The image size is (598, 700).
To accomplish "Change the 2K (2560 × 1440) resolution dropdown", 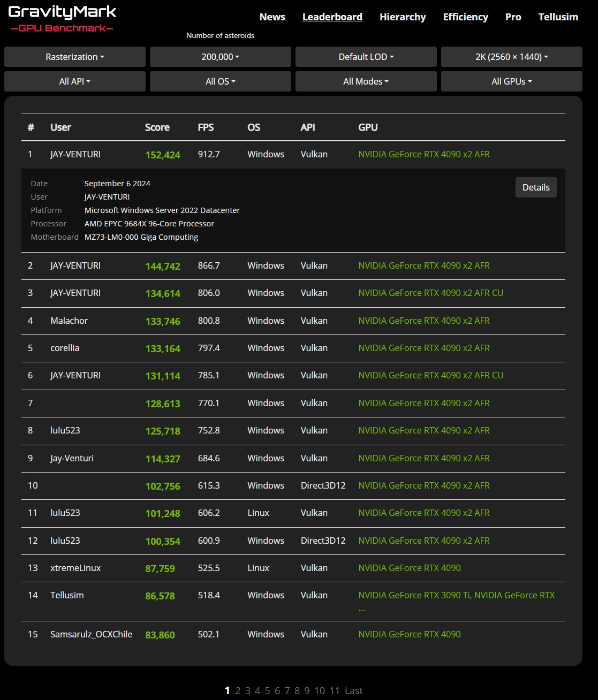I will [511, 57].
